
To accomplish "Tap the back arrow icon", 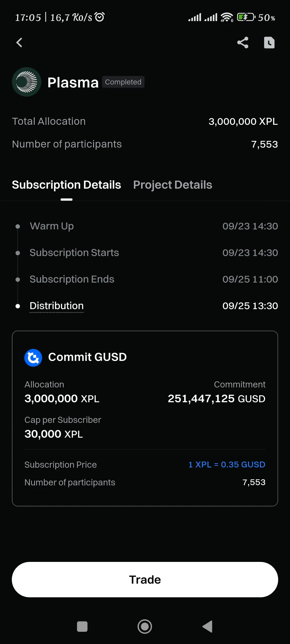I will click(x=19, y=42).
